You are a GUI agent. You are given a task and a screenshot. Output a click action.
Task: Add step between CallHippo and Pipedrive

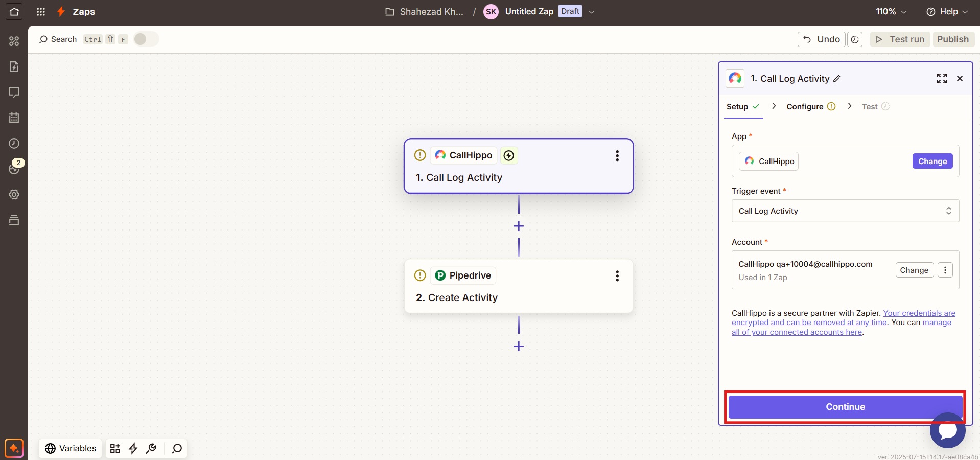[x=519, y=226]
